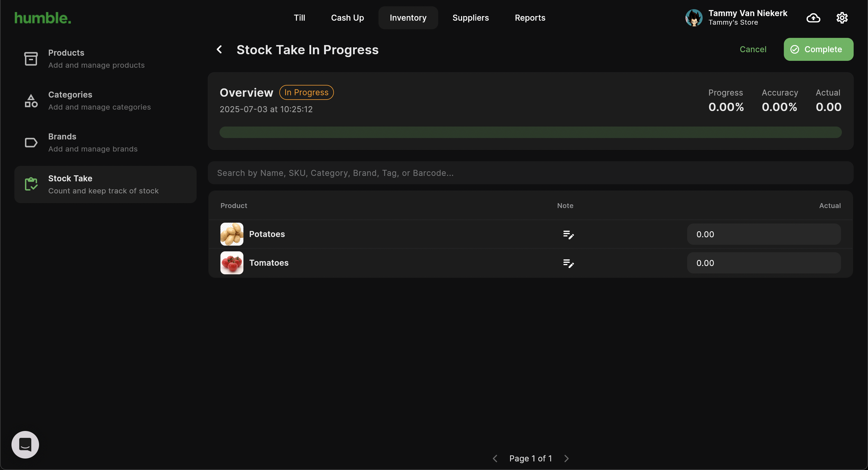Screen dimensions: 868x470
Task: Click the Tomatoes product thumbnail
Action: coord(232,263)
